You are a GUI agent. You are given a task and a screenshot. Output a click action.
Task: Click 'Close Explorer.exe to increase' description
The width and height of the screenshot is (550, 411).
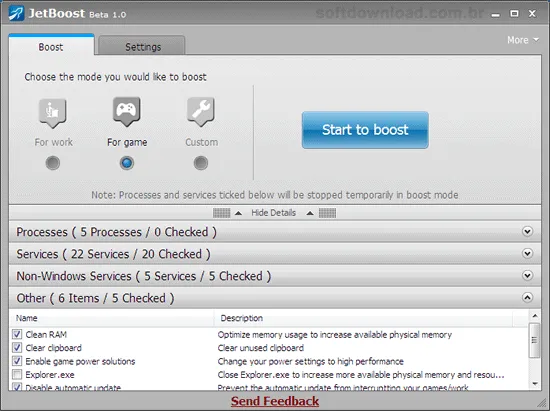click(361, 375)
